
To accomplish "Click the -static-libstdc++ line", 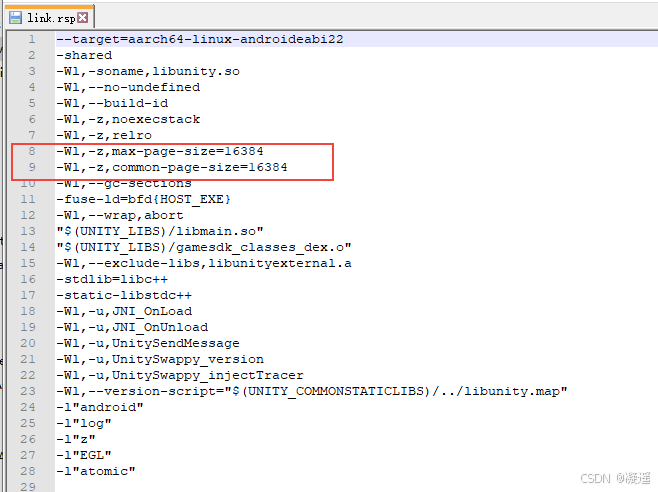I will 124,295.
